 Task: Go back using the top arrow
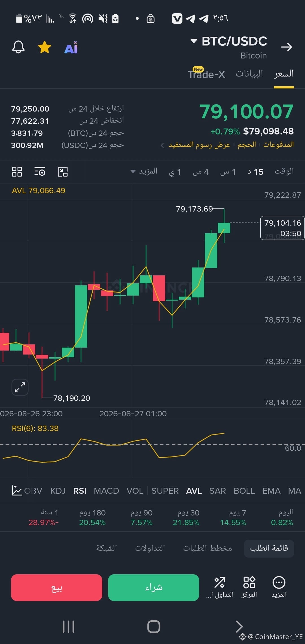pyautogui.click(x=286, y=47)
